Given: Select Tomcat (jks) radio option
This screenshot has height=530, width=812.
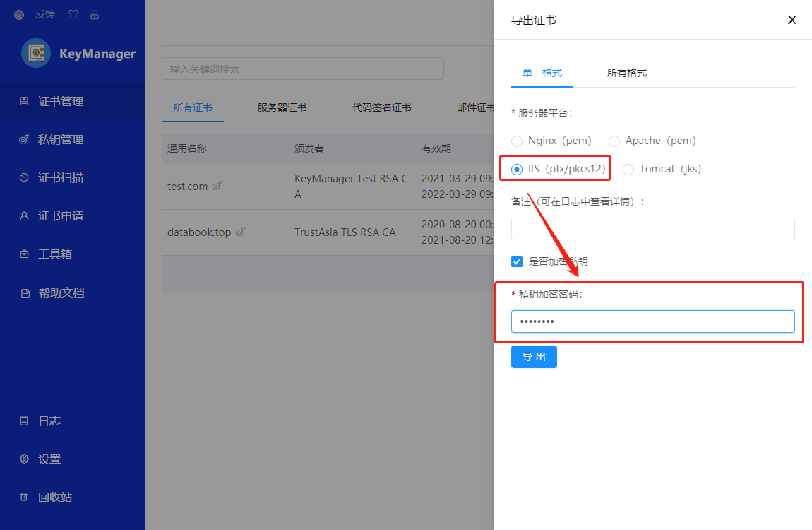Looking at the screenshot, I should click(628, 170).
